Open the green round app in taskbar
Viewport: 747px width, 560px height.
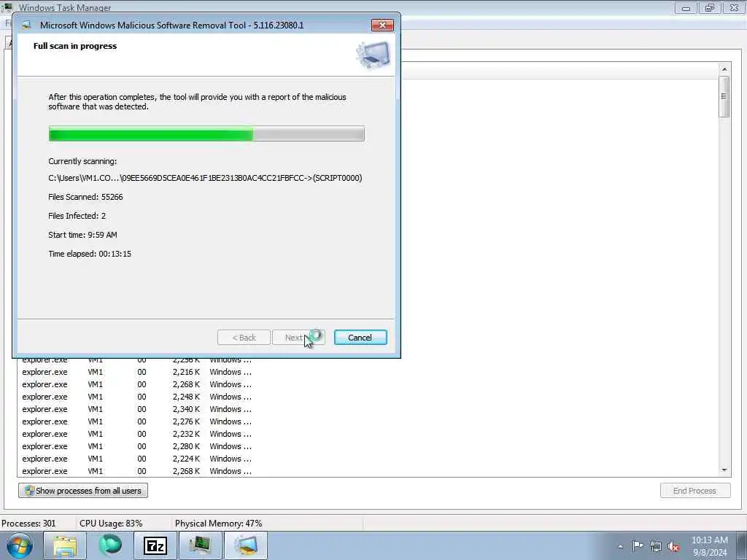(110, 545)
